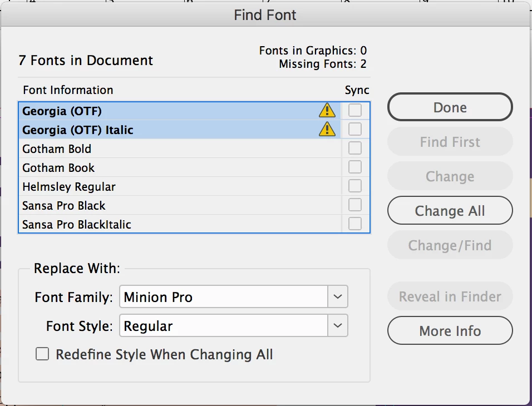The width and height of the screenshot is (532, 406).
Task: Click the Find Font title bar
Action: [x=265, y=15]
